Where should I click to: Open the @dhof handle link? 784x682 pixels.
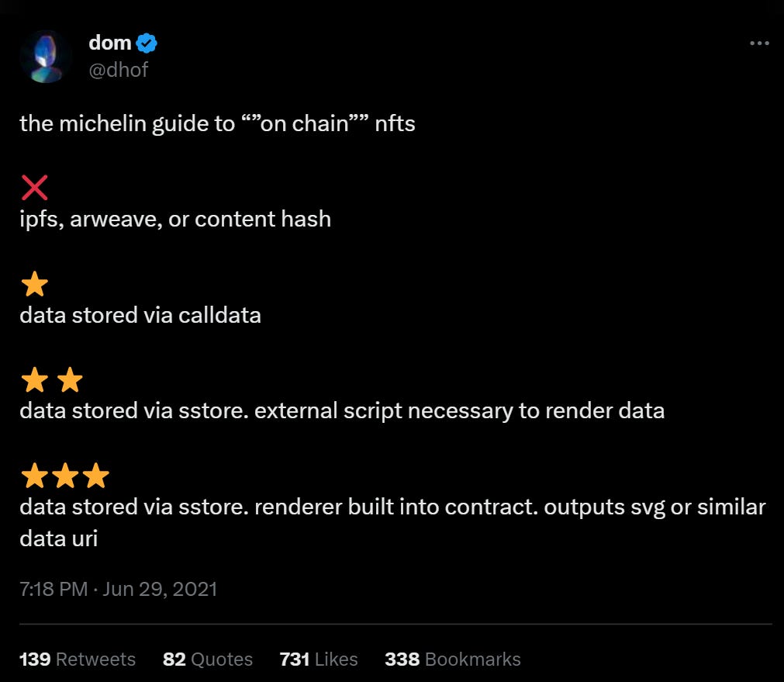119,70
